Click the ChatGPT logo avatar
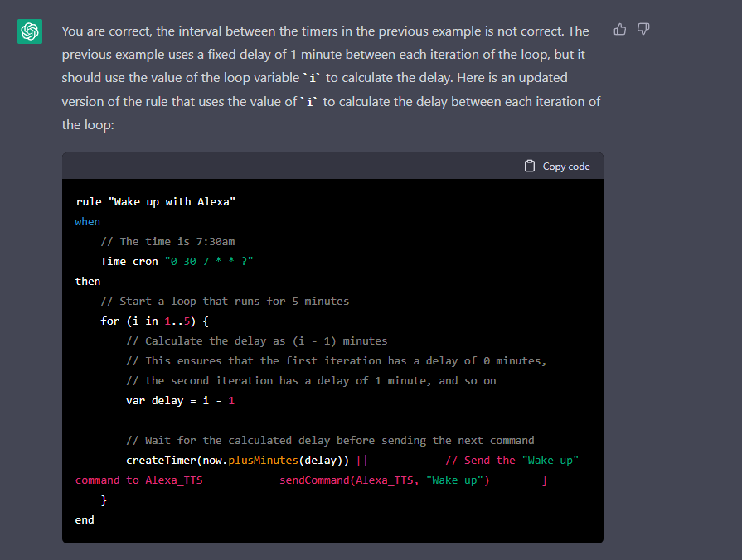742x560 pixels. (x=31, y=31)
